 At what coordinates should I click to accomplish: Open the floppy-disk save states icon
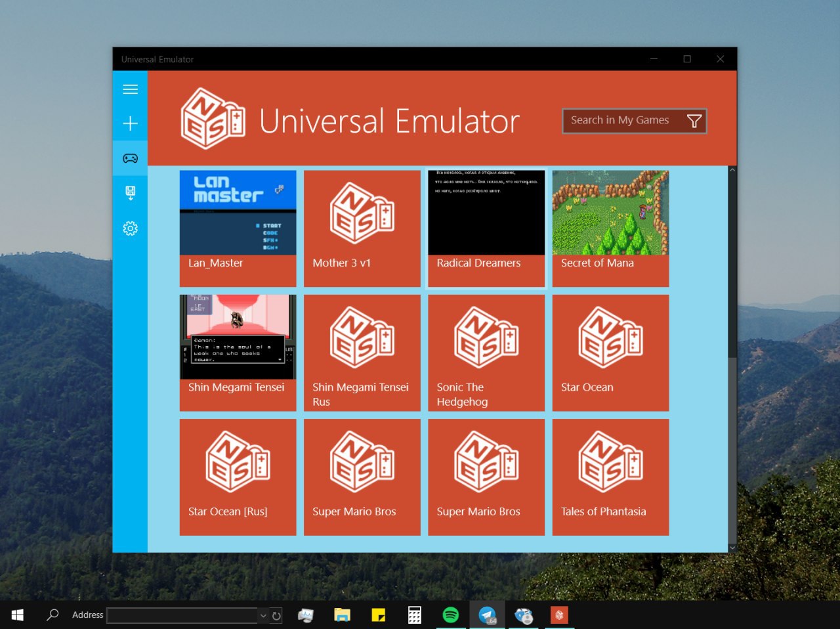pos(130,193)
